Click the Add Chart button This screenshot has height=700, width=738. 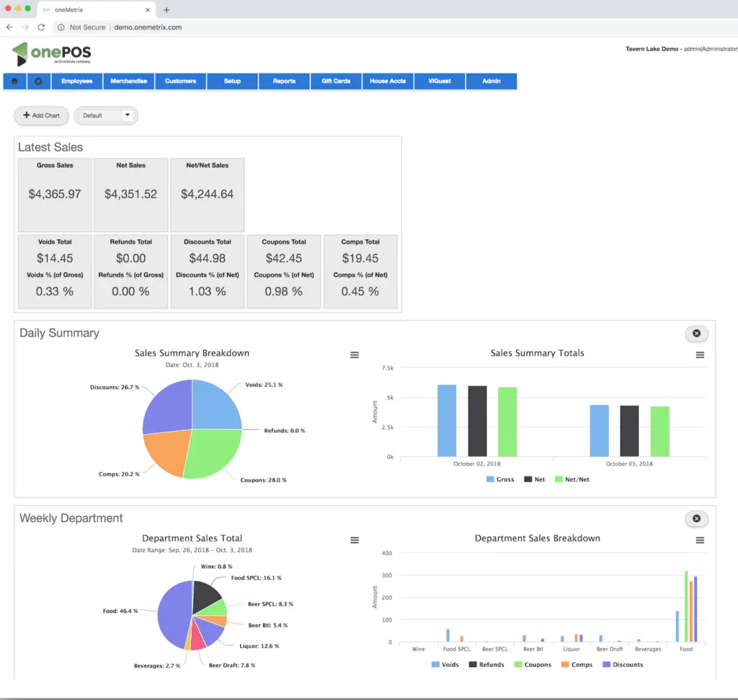pos(41,115)
